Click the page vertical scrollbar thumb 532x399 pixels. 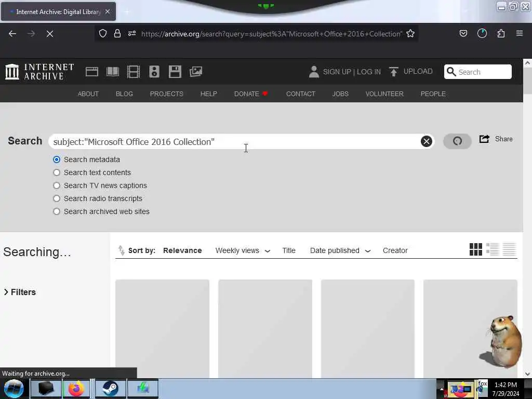pos(527,82)
